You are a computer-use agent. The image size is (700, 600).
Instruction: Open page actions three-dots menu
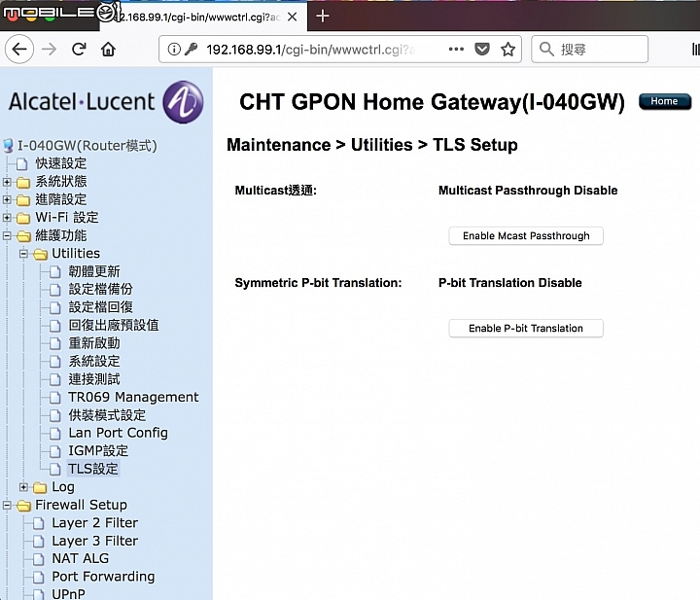(456, 49)
